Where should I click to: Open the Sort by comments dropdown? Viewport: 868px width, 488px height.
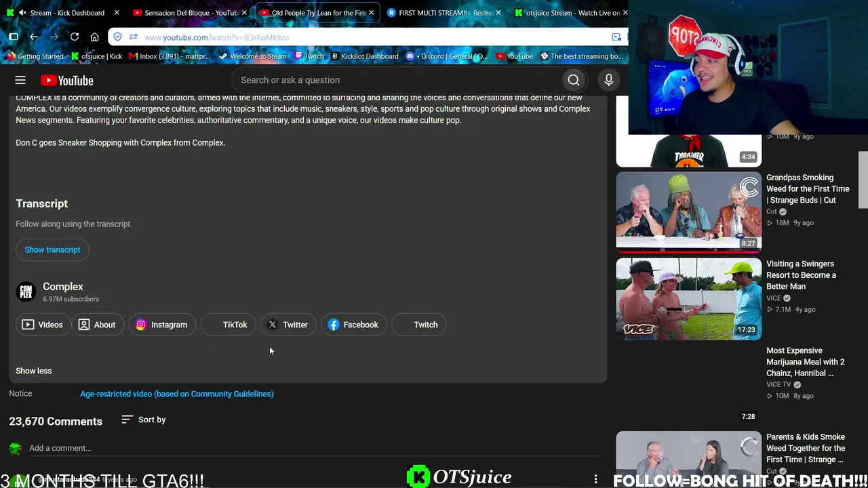pyautogui.click(x=144, y=420)
